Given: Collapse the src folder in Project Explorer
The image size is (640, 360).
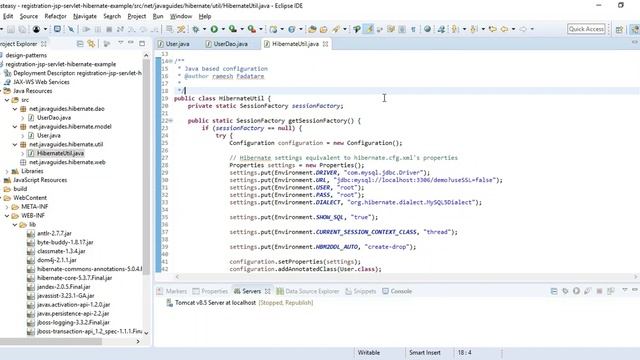Looking at the screenshot, I should click(7, 100).
